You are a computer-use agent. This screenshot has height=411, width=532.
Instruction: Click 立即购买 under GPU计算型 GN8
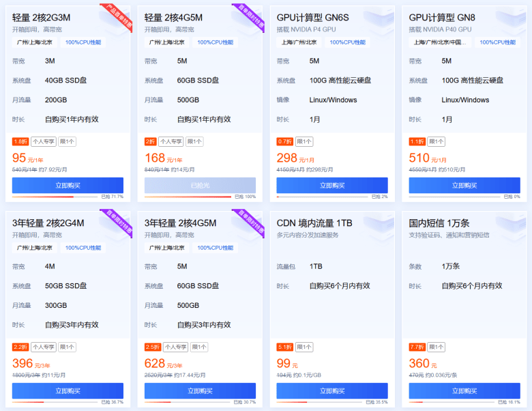(464, 186)
